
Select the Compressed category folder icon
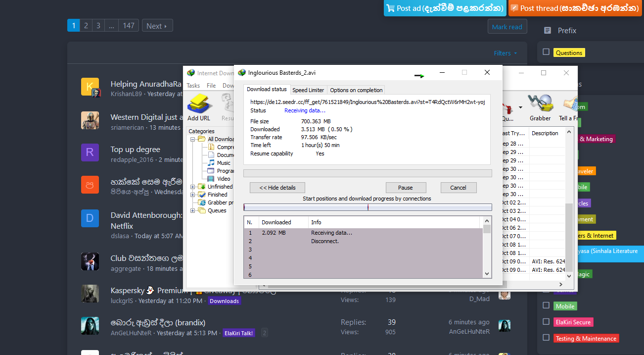pos(212,147)
